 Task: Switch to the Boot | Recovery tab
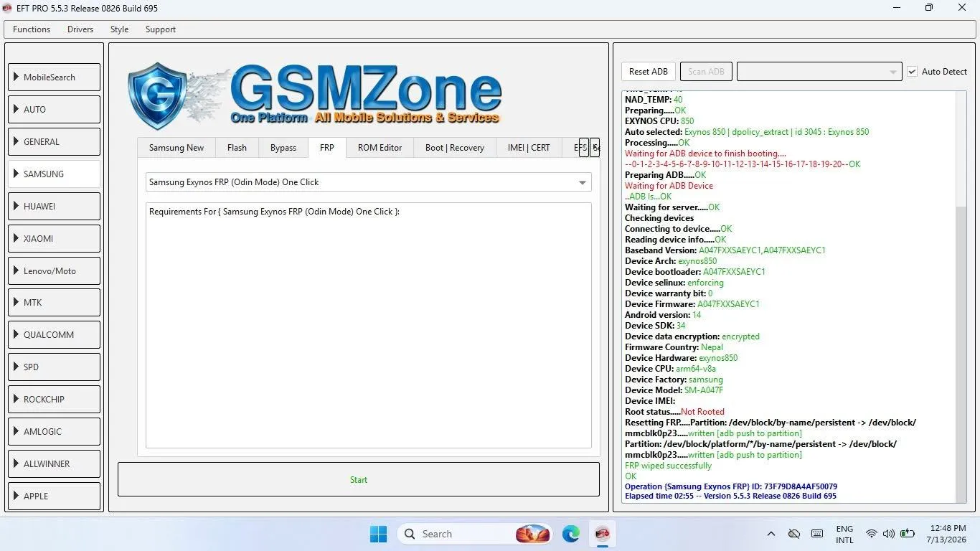click(x=455, y=148)
